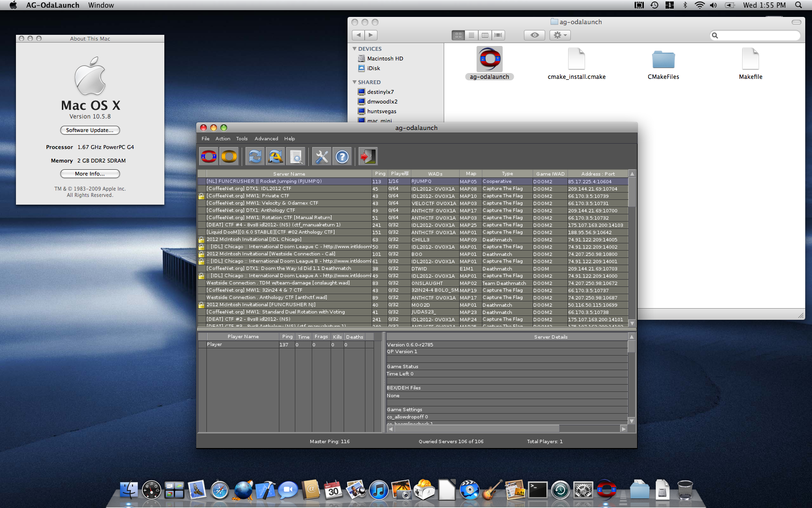Open the Finder gear action dropdown

(x=560, y=35)
